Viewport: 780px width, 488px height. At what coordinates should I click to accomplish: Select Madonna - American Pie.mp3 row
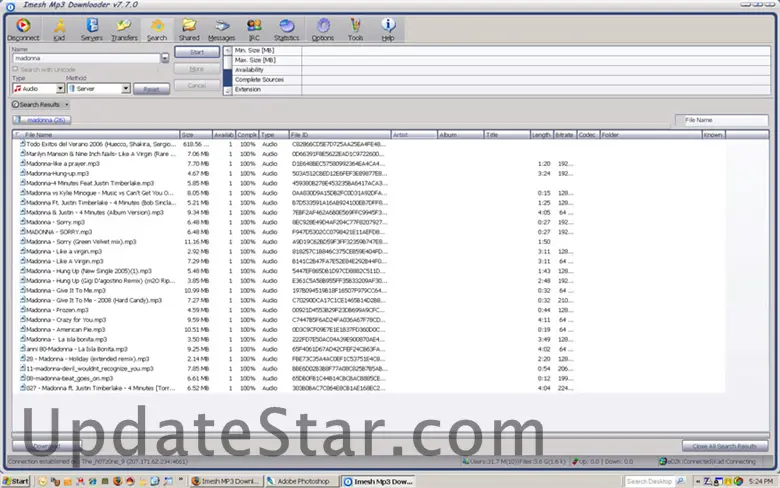[x=368, y=329]
